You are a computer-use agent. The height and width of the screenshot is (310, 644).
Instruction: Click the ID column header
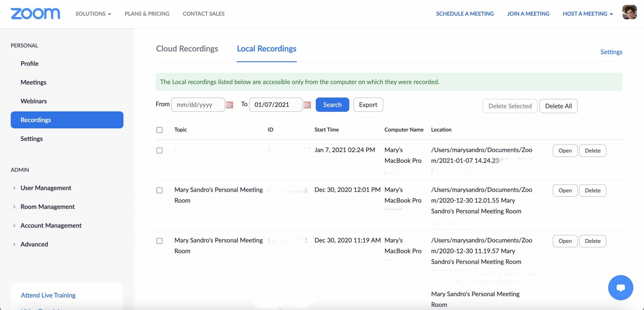(x=270, y=130)
